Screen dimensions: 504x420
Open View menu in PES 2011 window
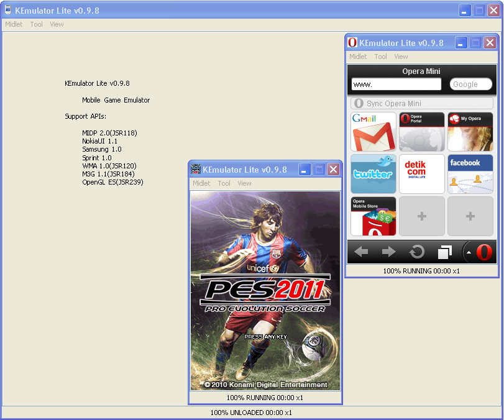[x=244, y=183]
